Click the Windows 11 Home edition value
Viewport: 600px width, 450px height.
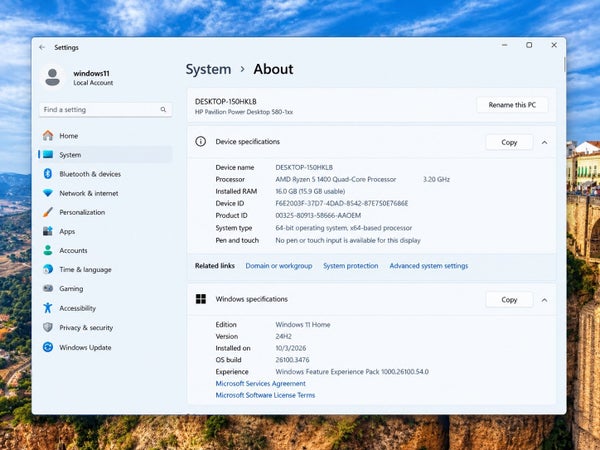click(303, 324)
